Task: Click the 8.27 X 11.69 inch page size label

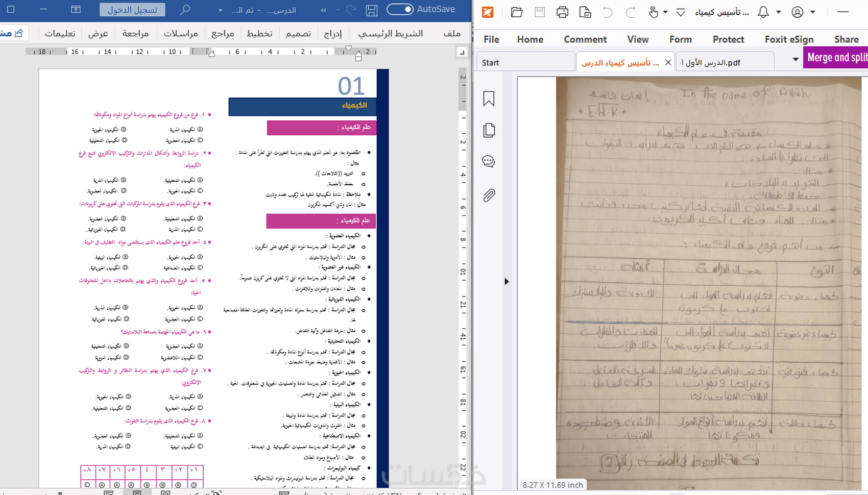Action: click(552, 485)
